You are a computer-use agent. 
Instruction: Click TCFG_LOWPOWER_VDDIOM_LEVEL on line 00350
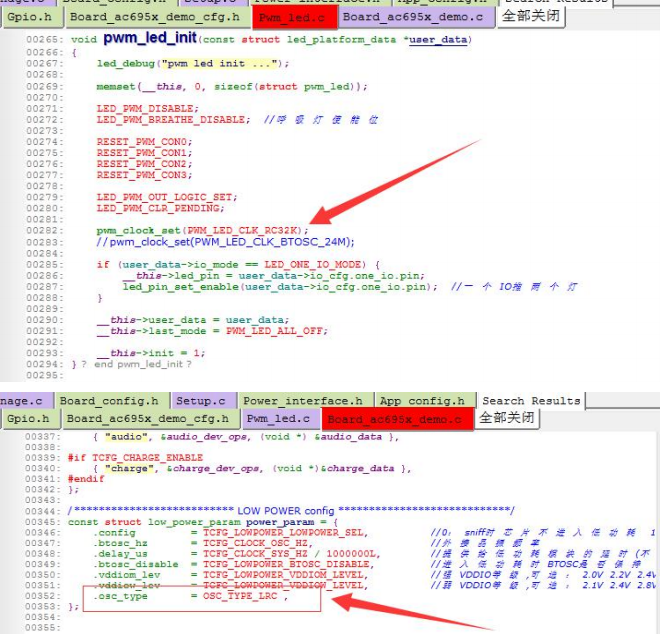285,575
